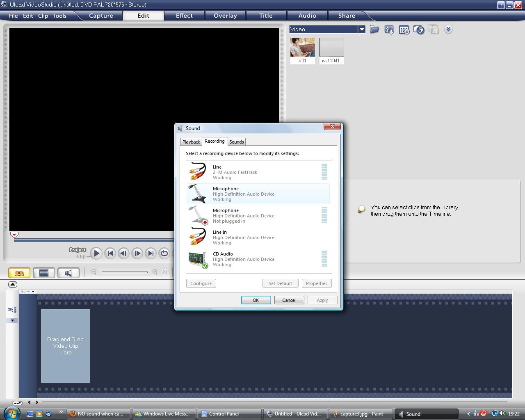Fit the project in the timeline window
The height and width of the screenshot is (420, 525).
(164, 272)
